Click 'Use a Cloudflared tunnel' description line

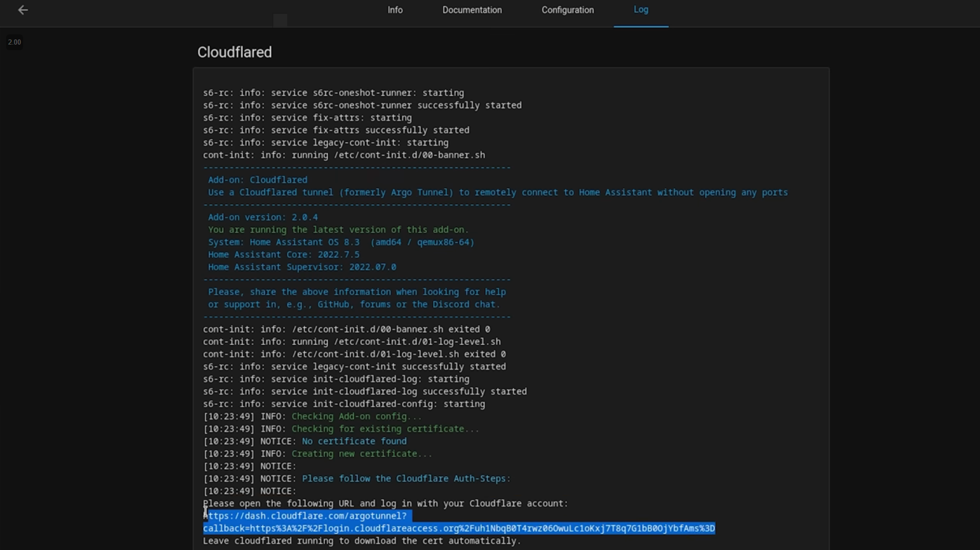(x=498, y=193)
